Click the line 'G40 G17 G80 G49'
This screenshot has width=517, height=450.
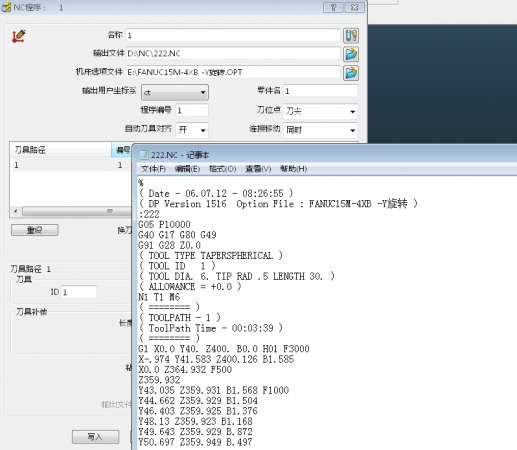[177, 235]
